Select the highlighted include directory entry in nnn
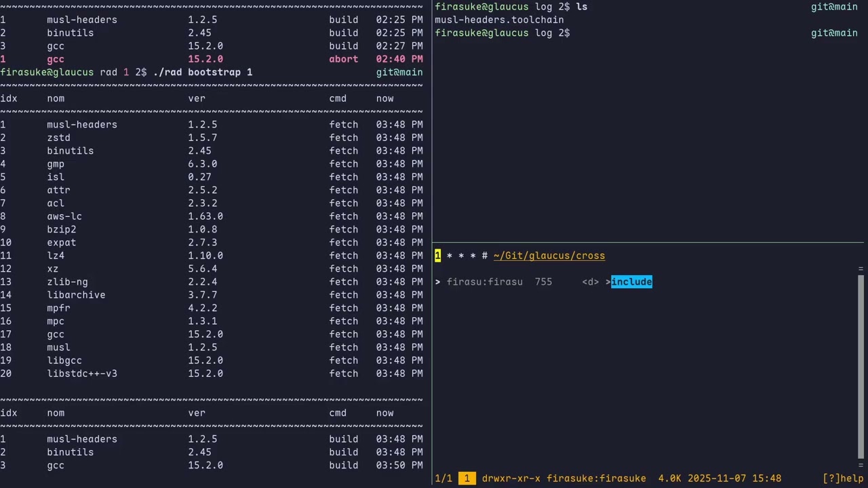This screenshot has width=868, height=488. [x=631, y=282]
